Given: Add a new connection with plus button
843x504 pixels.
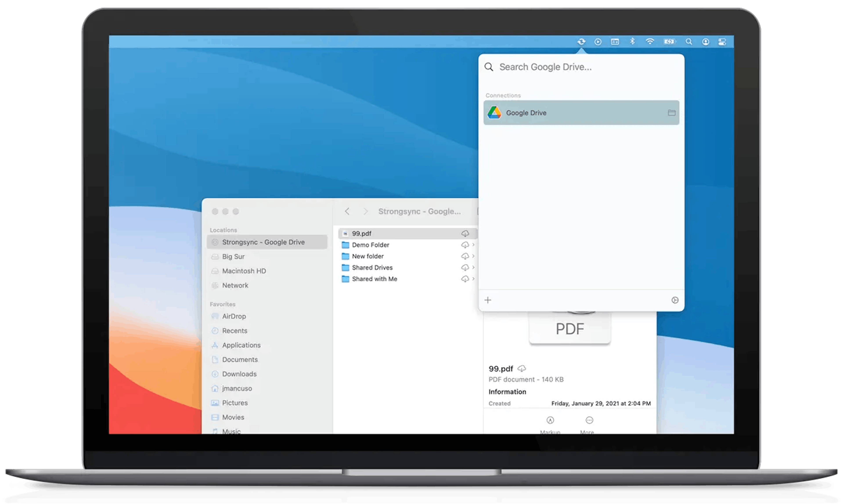Looking at the screenshot, I should (x=488, y=300).
